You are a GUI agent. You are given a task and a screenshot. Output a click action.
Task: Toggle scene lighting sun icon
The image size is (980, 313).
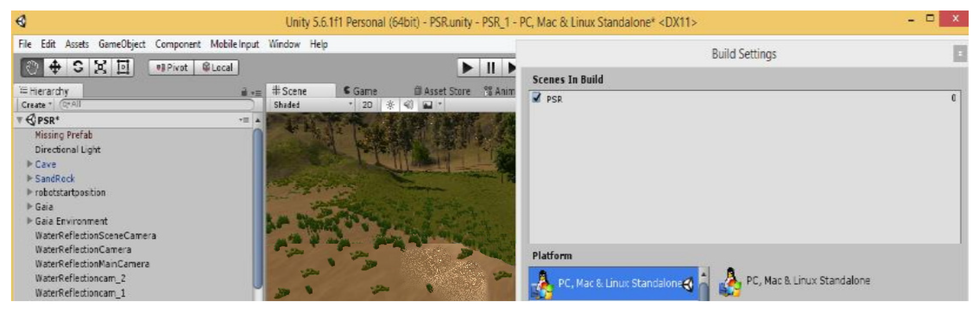pos(390,105)
